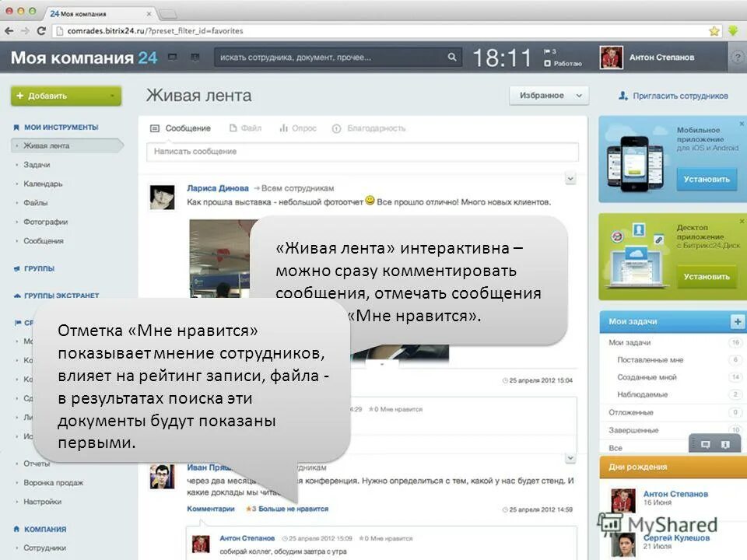Open Отложенные tasks
Screen dimensions: 747x560
click(x=631, y=412)
